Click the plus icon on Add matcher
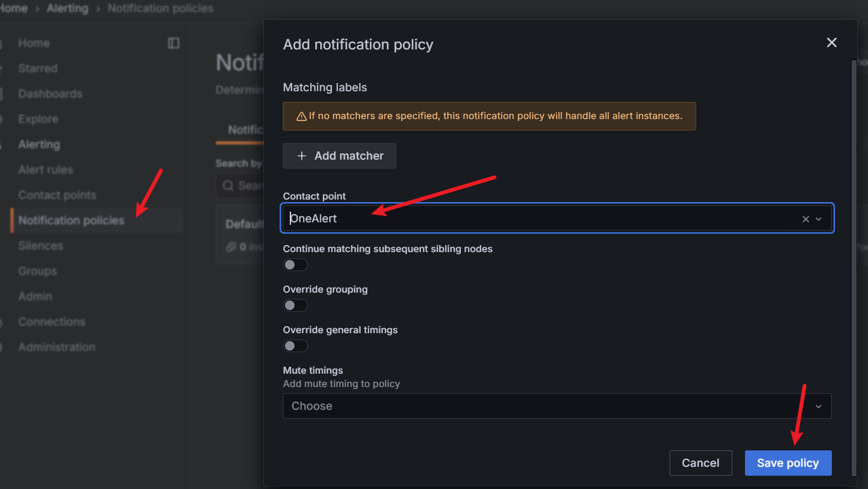868x489 pixels. (x=302, y=156)
